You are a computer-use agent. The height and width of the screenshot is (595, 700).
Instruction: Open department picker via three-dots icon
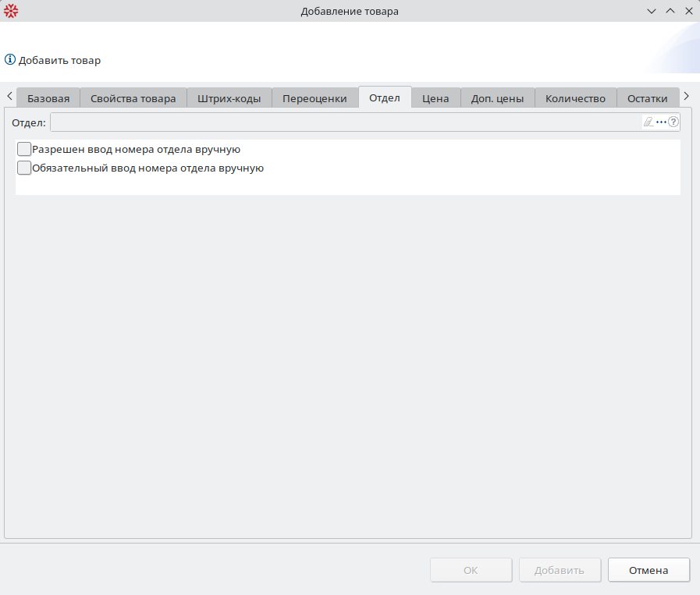click(661, 122)
